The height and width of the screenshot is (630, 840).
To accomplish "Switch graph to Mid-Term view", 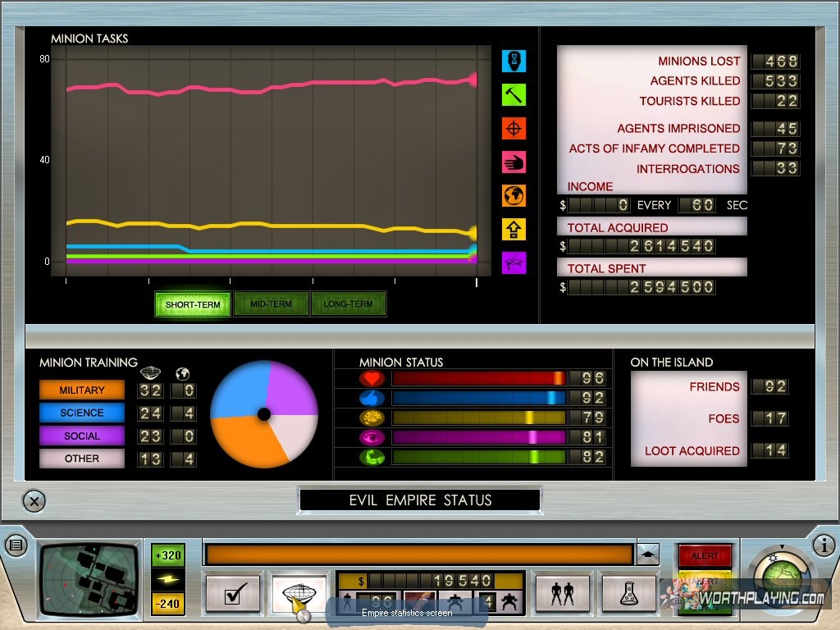I will coord(271,304).
